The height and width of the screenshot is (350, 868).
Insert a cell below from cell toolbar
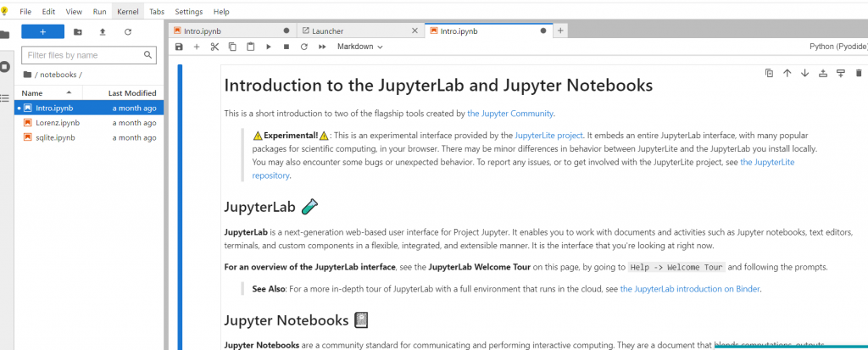[x=840, y=73]
